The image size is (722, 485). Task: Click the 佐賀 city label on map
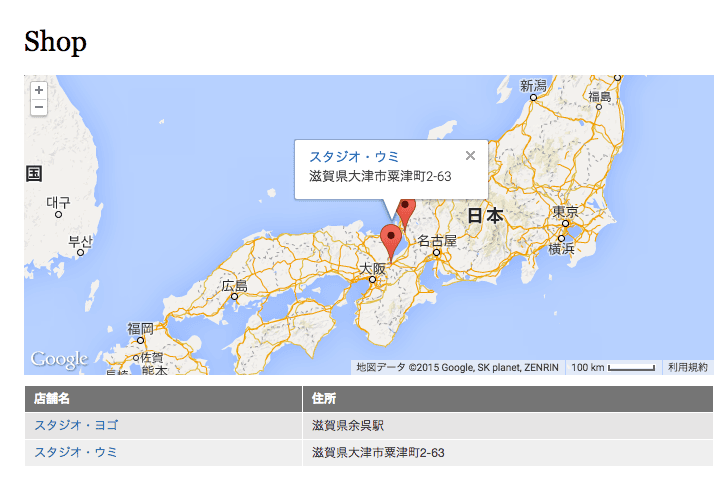tap(151, 357)
